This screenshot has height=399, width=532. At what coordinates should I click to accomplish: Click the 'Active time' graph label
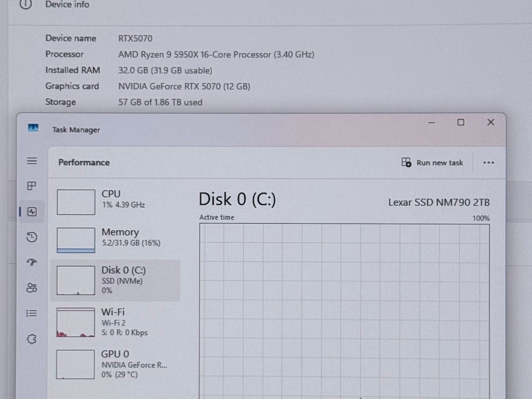point(217,217)
